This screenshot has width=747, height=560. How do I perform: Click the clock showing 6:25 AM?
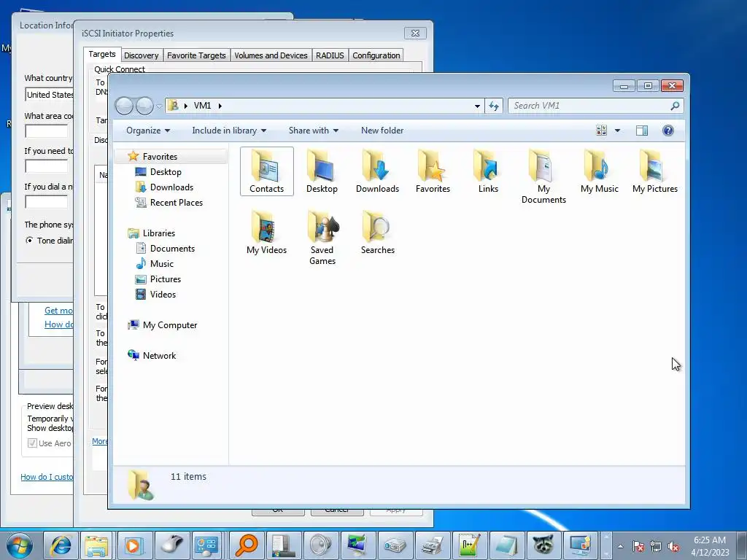709,540
